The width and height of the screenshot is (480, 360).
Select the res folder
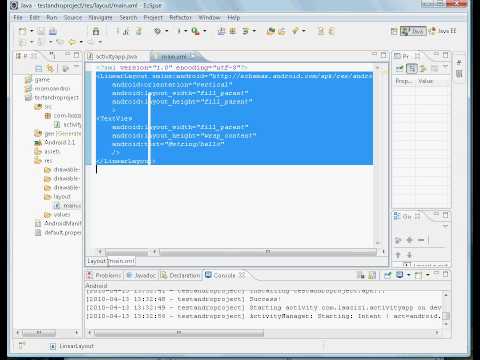click(x=48, y=161)
